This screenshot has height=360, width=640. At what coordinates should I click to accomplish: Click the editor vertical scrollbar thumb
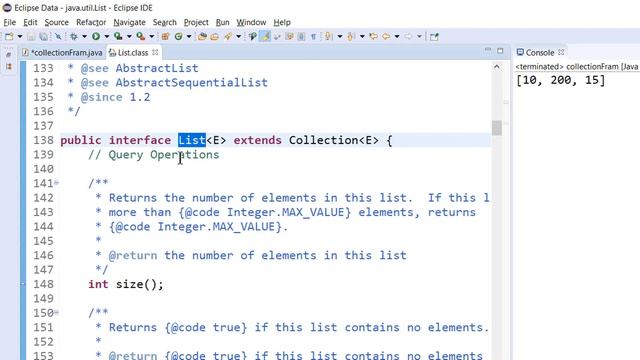click(497, 128)
